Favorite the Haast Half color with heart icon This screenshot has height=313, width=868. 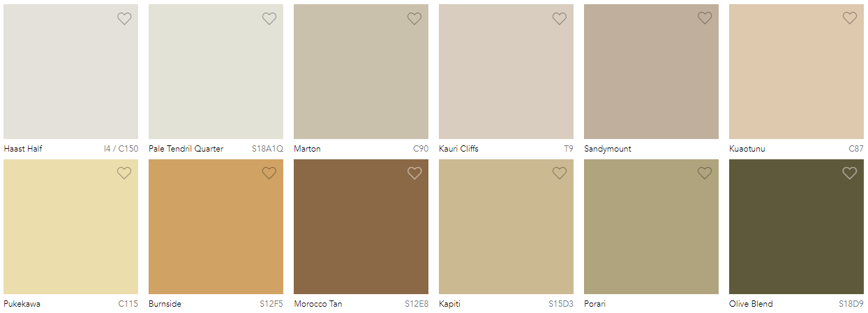click(124, 19)
